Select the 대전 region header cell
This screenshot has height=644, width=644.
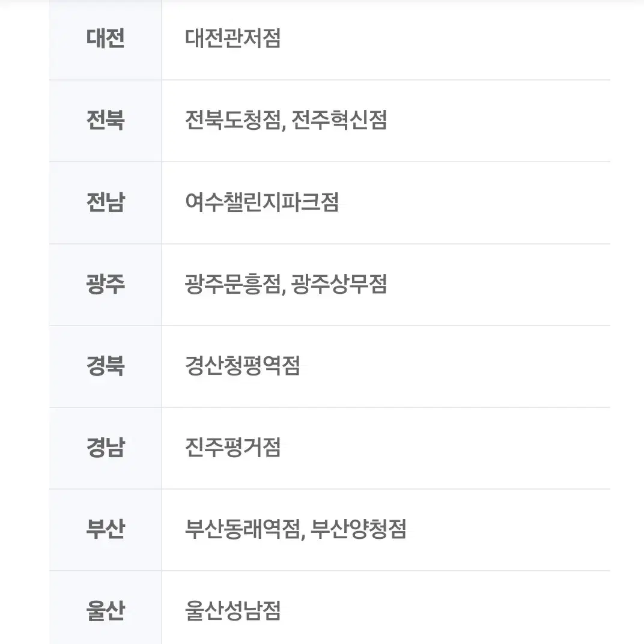(106, 40)
